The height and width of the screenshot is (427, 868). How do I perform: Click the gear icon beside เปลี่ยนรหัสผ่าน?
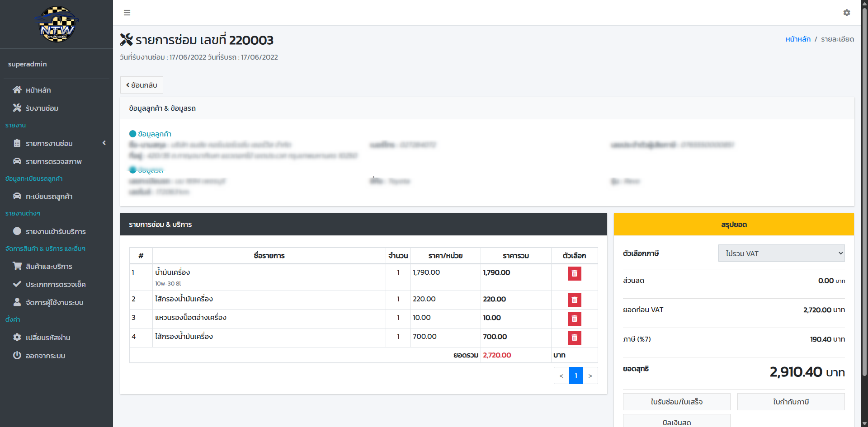(x=17, y=338)
